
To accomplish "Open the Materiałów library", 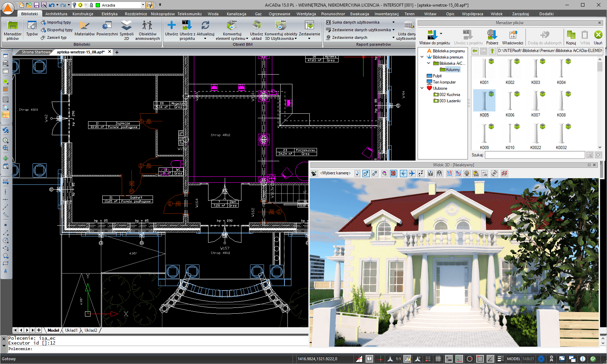I will coord(85,28).
